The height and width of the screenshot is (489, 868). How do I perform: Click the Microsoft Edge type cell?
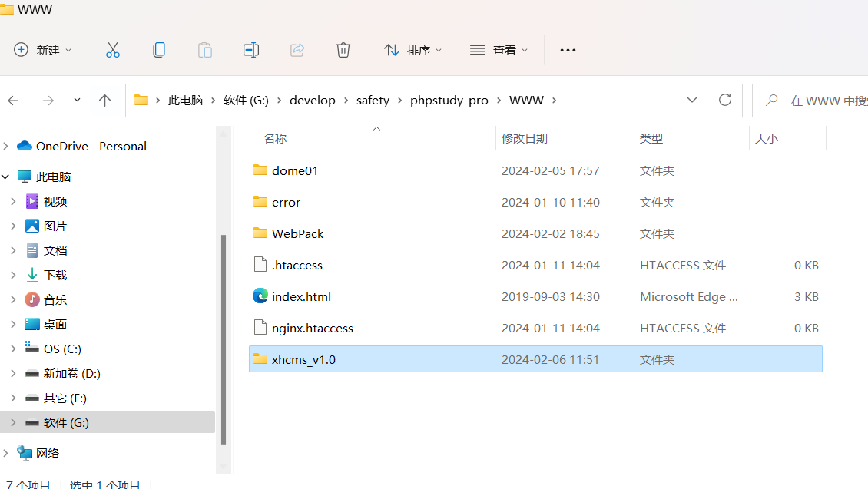point(689,296)
